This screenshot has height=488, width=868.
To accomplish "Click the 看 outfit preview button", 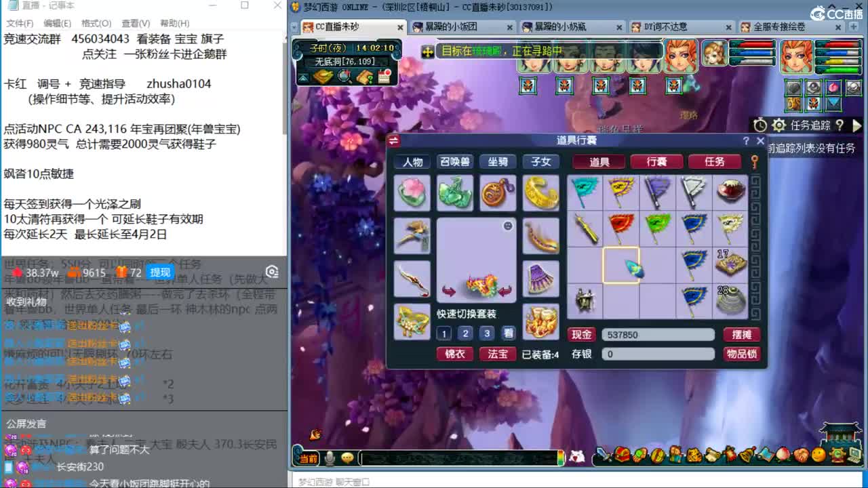I will tap(509, 333).
